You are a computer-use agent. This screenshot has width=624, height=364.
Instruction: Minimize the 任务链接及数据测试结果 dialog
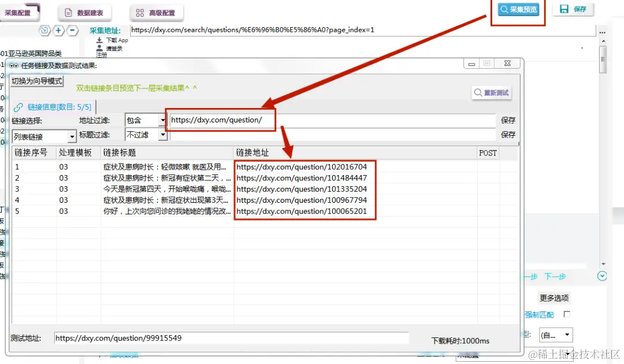471,64
